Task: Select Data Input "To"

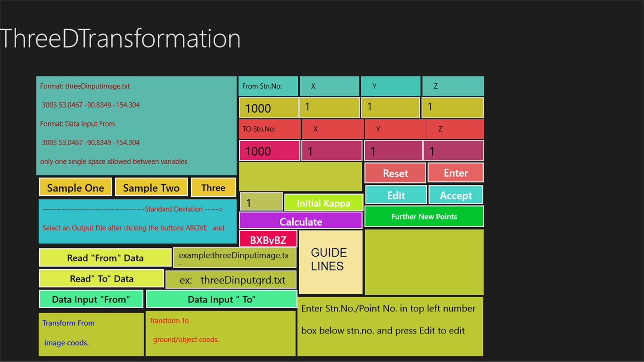Action: (x=221, y=299)
